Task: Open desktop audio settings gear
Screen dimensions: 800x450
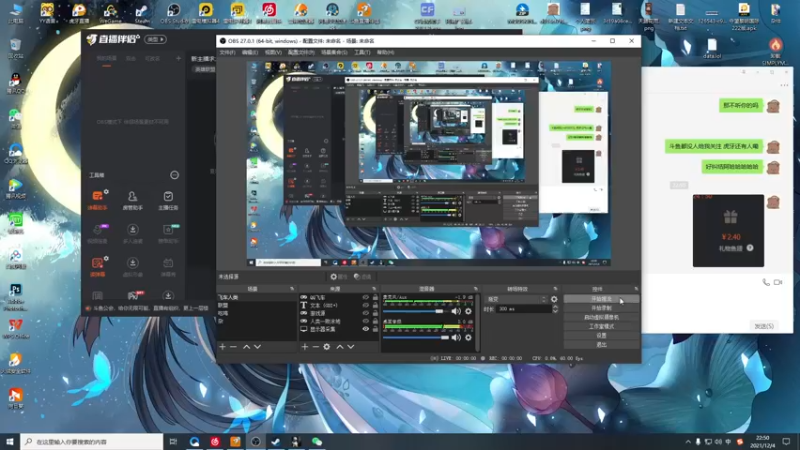Action: [x=468, y=337]
